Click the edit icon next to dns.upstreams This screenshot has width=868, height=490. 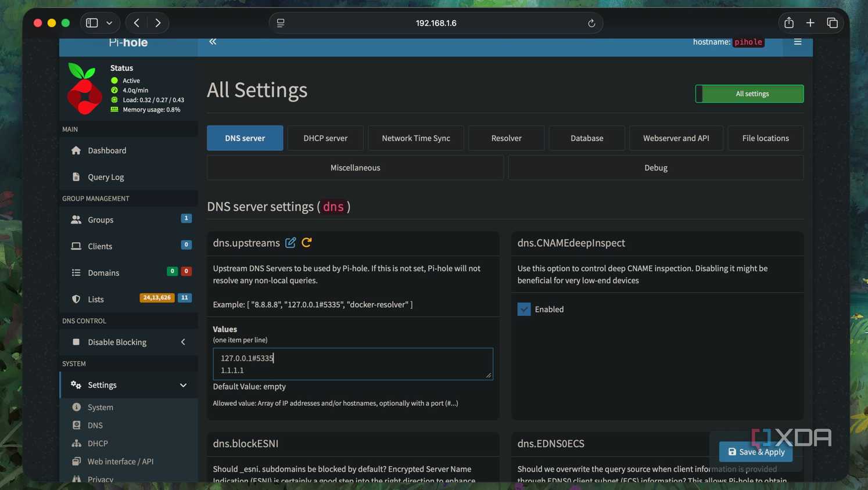pos(290,243)
